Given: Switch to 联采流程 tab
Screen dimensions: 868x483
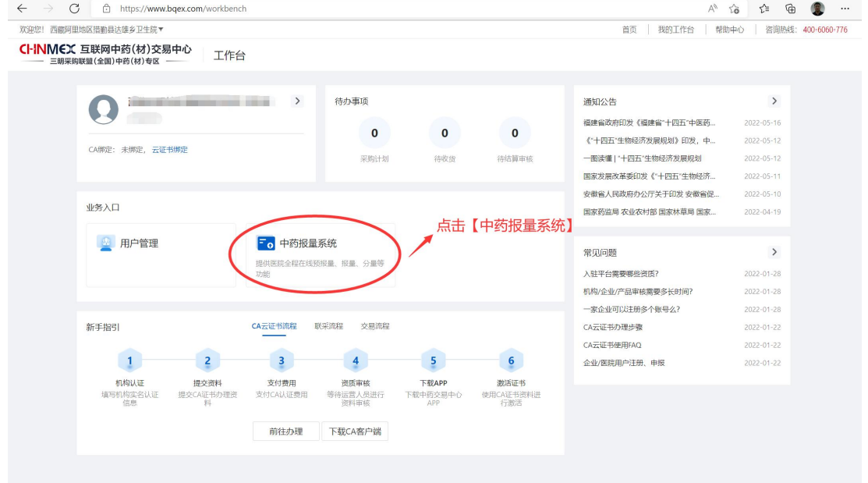Looking at the screenshot, I should 329,326.
